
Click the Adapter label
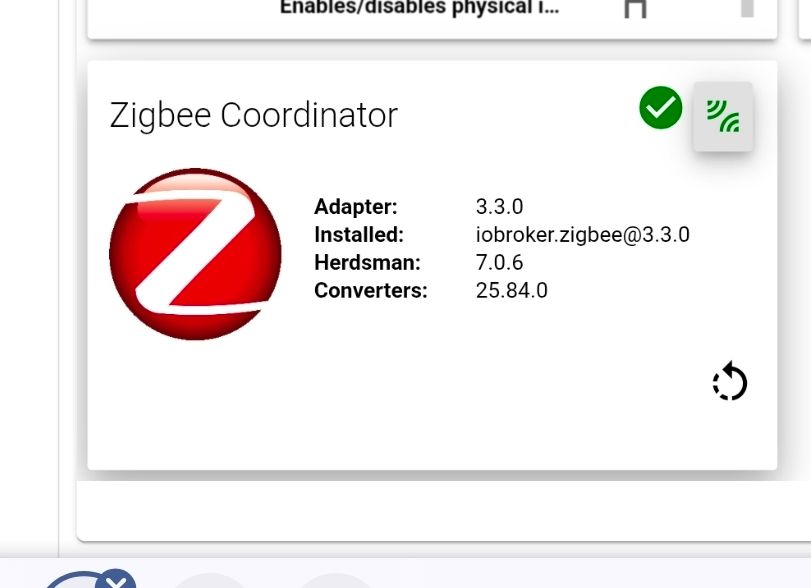point(356,207)
